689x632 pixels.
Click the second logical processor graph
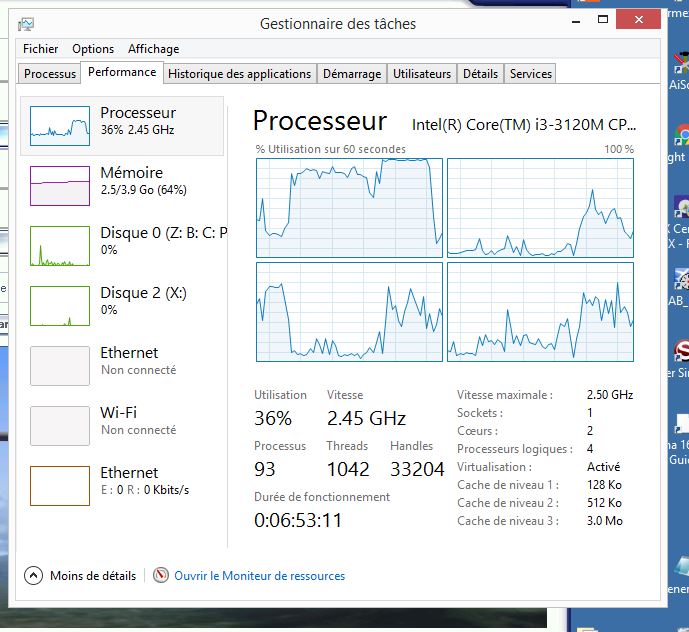(x=540, y=208)
